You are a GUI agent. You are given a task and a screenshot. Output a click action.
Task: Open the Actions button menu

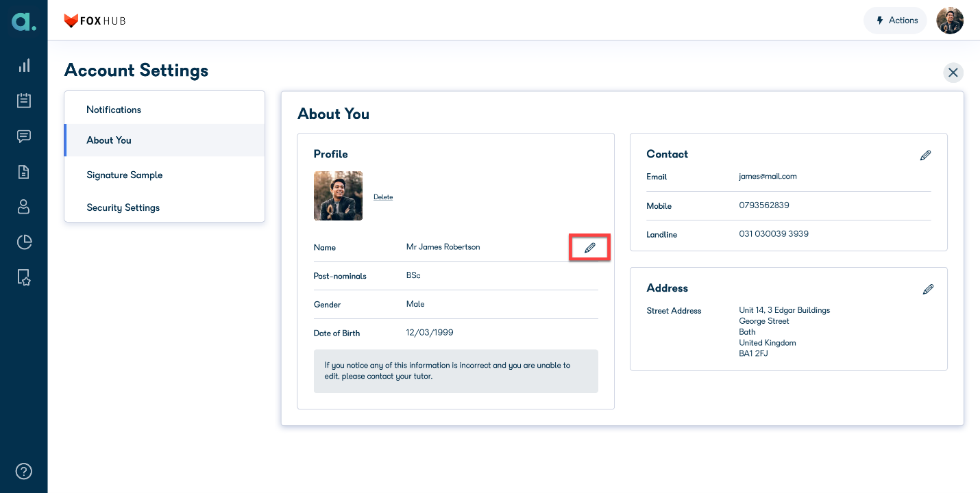coord(895,21)
